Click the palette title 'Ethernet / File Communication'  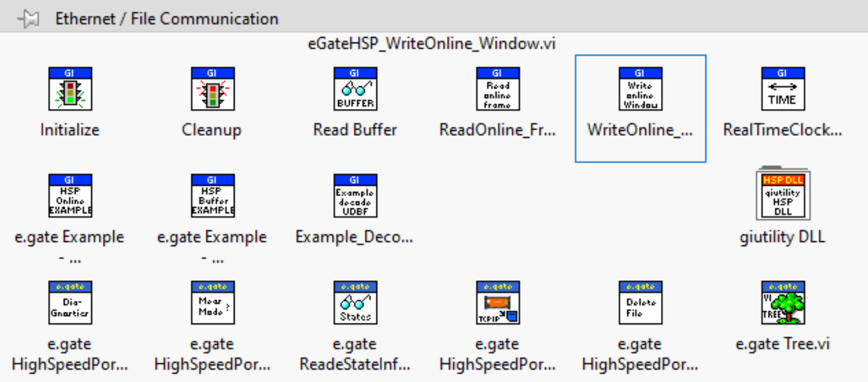coord(167,19)
